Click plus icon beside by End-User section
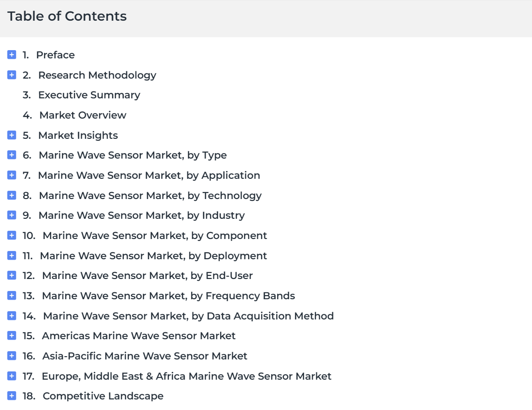The width and height of the screenshot is (532, 410). [x=11, y=275]
